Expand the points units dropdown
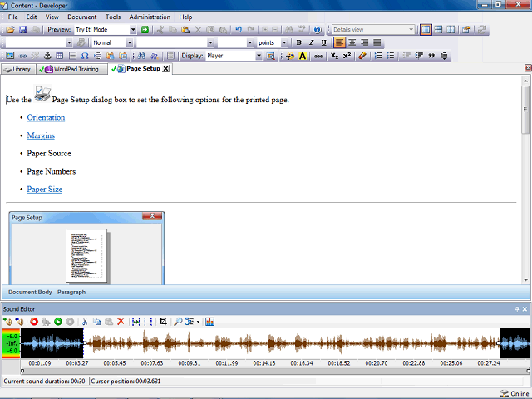 (284, 42)
